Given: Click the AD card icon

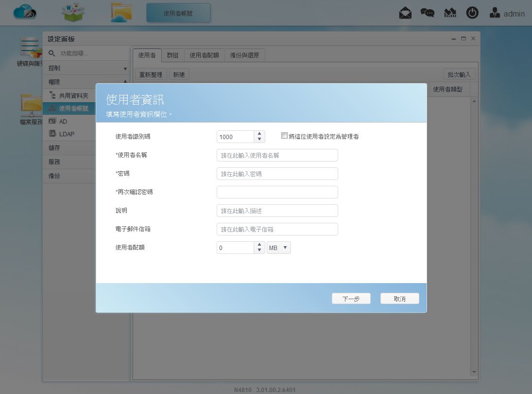Looking at the screenshot, I should click(52, 121).
